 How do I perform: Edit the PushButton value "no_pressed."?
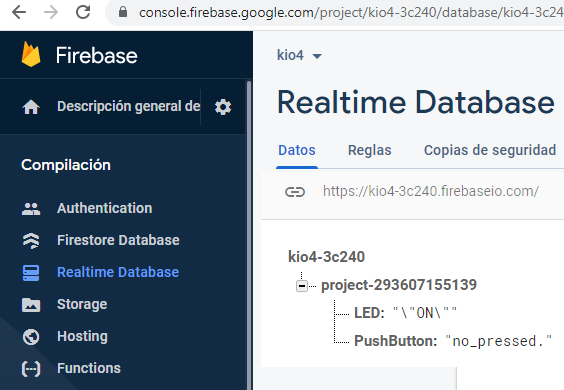point(499,341)
